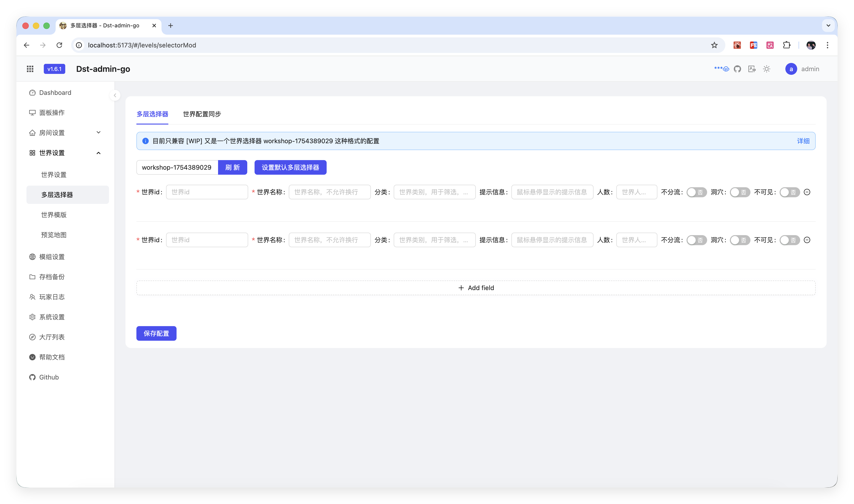Image resolution: width=854 pixels, height=504 pixels.
Task: Toggle the light/dark theme sun icon
Action: pyautogui.click(x=767, y=69)
